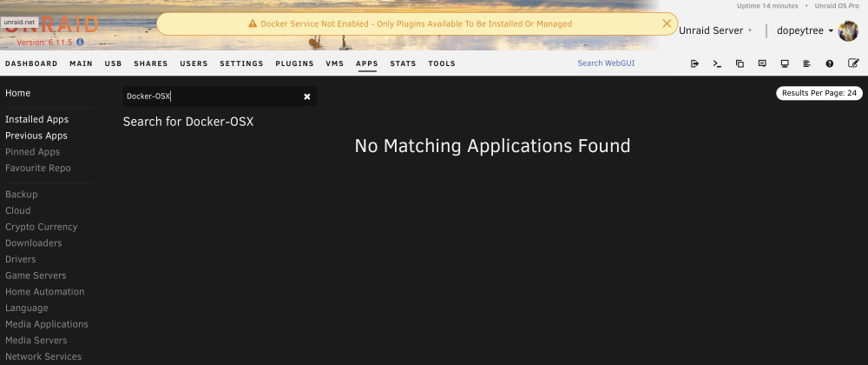Open the VMS tab
The height and width of the screenshot is (365, 868).
click(335, 63)
